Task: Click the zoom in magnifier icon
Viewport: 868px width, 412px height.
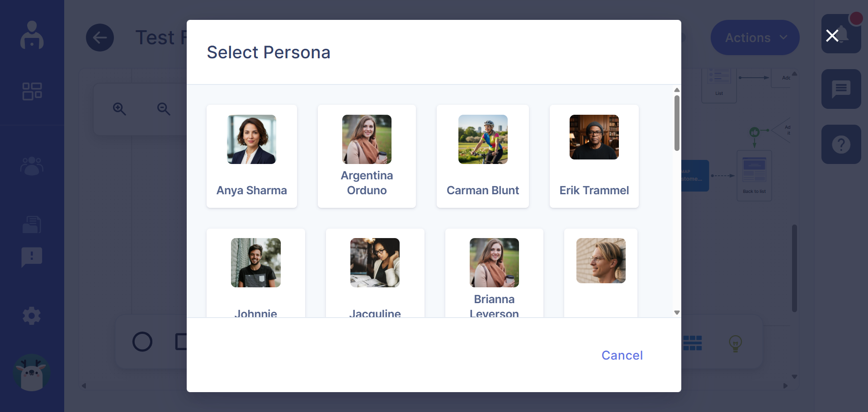Action: (119, 109)
